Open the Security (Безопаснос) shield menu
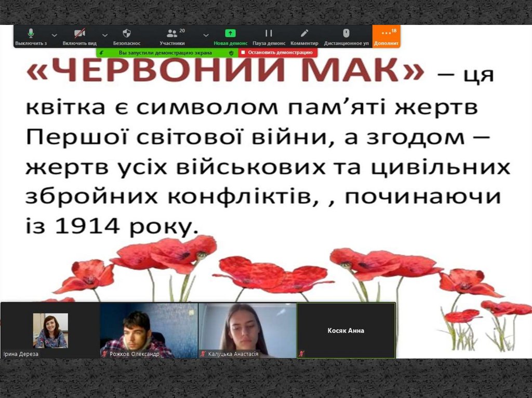This screenshot has width=532, height=398. (x=127, y=37)
